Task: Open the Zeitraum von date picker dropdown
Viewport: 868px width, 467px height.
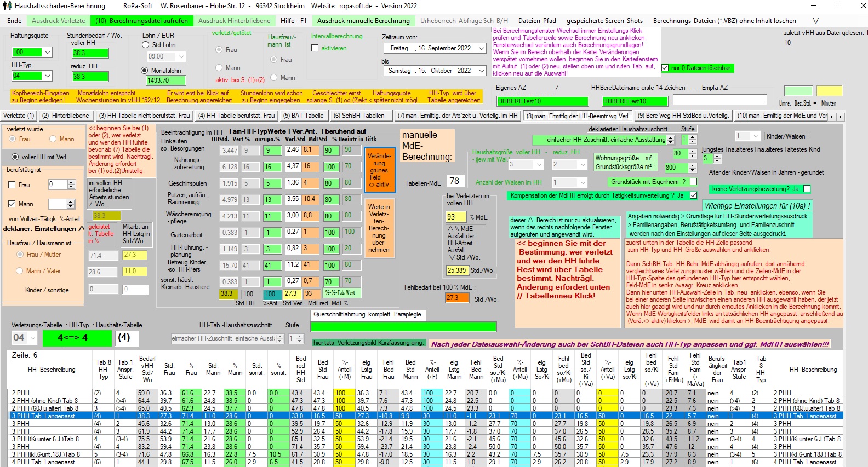Action: pyautogui.click(x=481, y=48)
